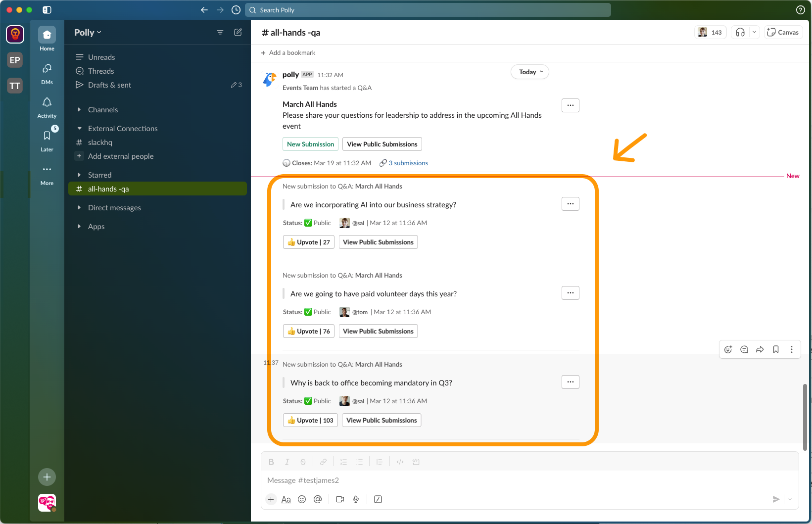812x524 pixels.
Task: Open emoji picker in composer
Action: pyautogui.click(x=302, y=499)
